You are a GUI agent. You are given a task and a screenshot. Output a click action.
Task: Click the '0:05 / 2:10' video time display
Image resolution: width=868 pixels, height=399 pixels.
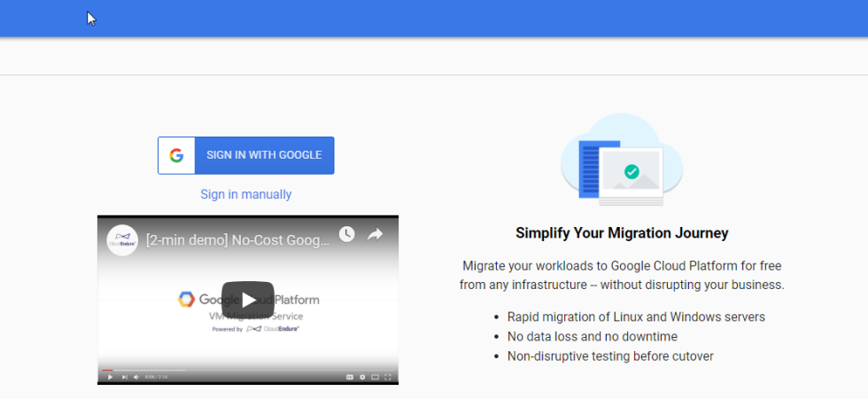tap(156, 378)
